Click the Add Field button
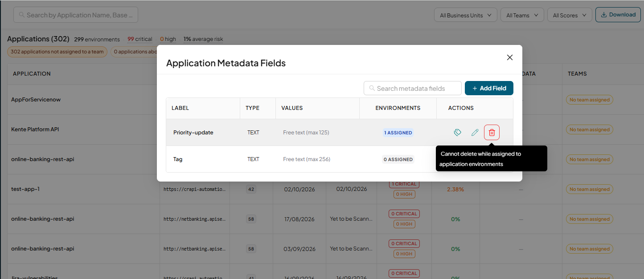The image size is (644, 279). (x=489, y=88)
